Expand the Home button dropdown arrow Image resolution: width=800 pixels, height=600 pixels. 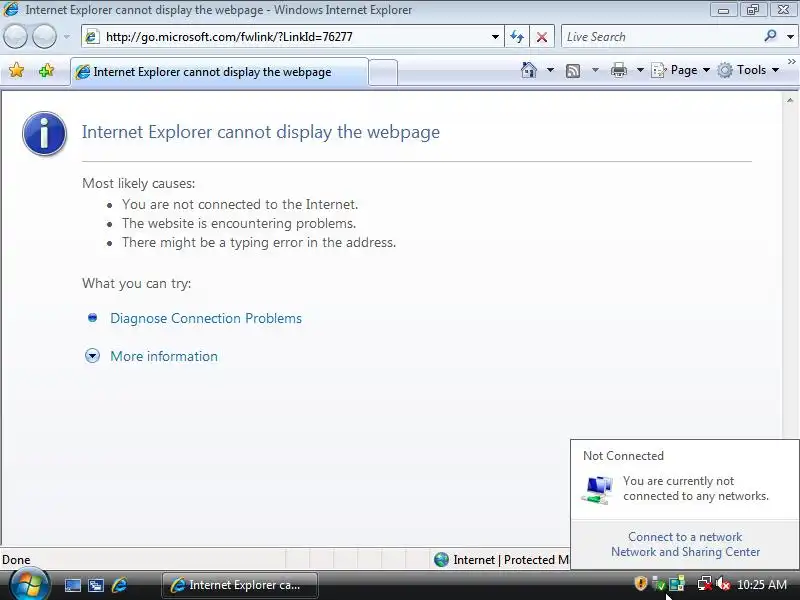click(x=550, y=70)
